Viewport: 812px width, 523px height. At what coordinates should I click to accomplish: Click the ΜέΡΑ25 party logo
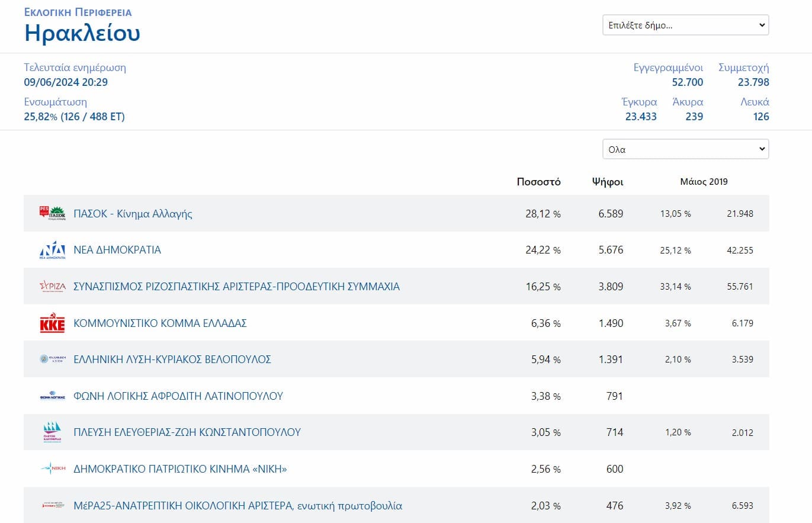click(x=52, y=506)
